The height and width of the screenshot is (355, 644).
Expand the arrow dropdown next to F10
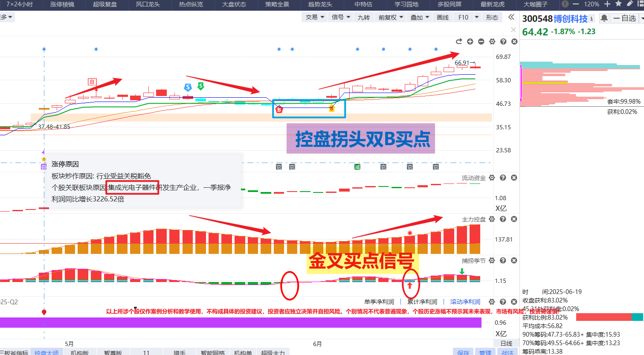pyautogui.click(x=477, y=17)
